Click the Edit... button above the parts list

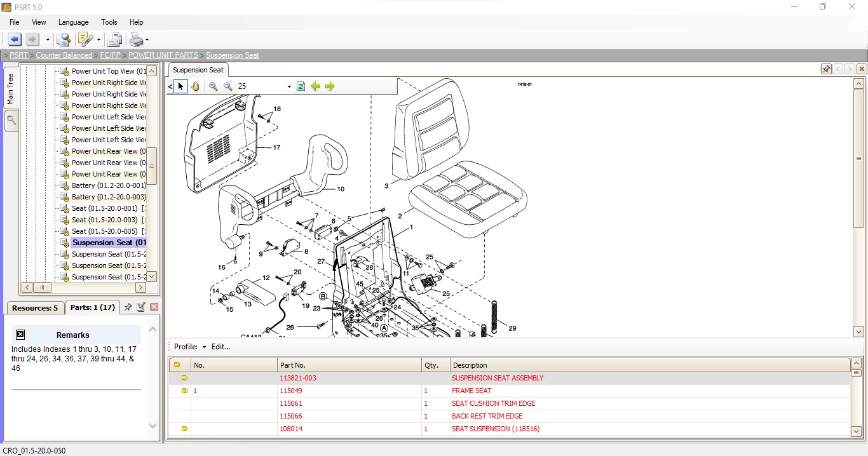coord(220,347)
